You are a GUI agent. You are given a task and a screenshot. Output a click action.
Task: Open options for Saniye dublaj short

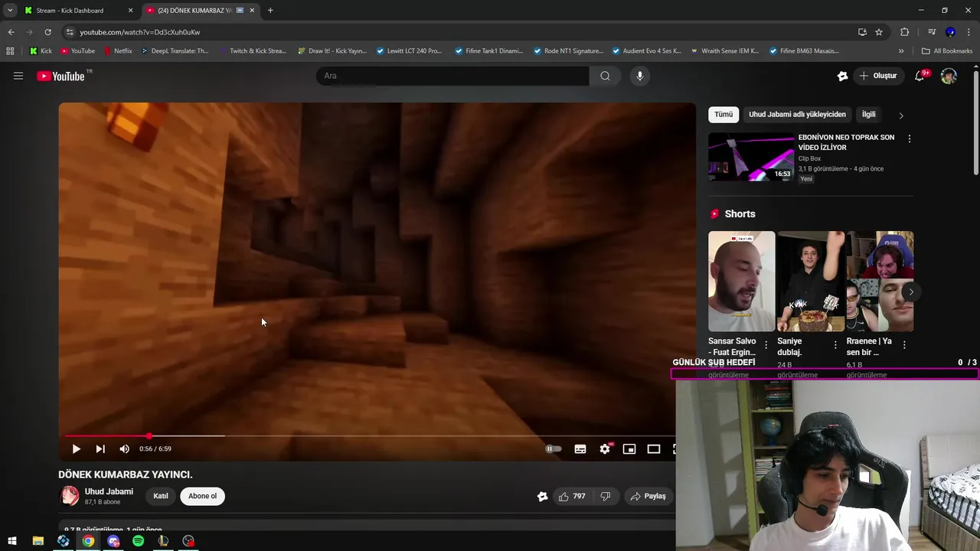[835, 345]
